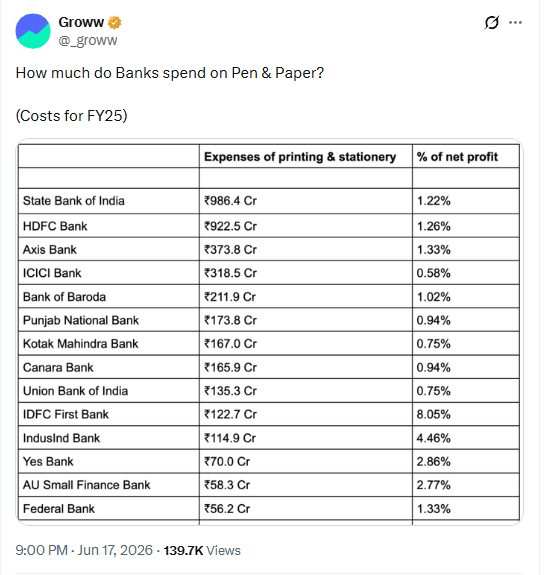Image resolution: width=546 pixels, height=575 pixels.
Task: Click the % of net profit header
Action: point(457,157)
